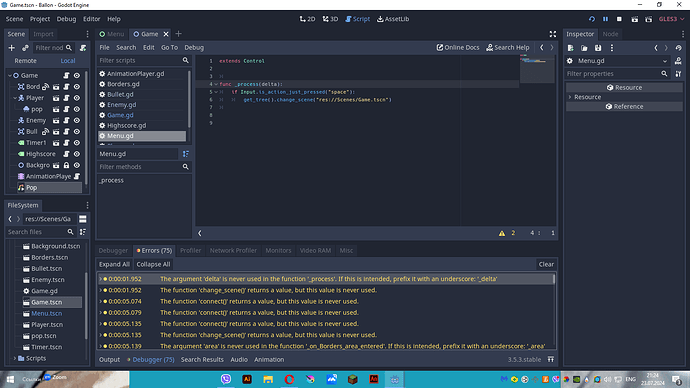Open property tools icon beside filter properties
This screenshot has height=388, width=690.
(x=678, y=74)
